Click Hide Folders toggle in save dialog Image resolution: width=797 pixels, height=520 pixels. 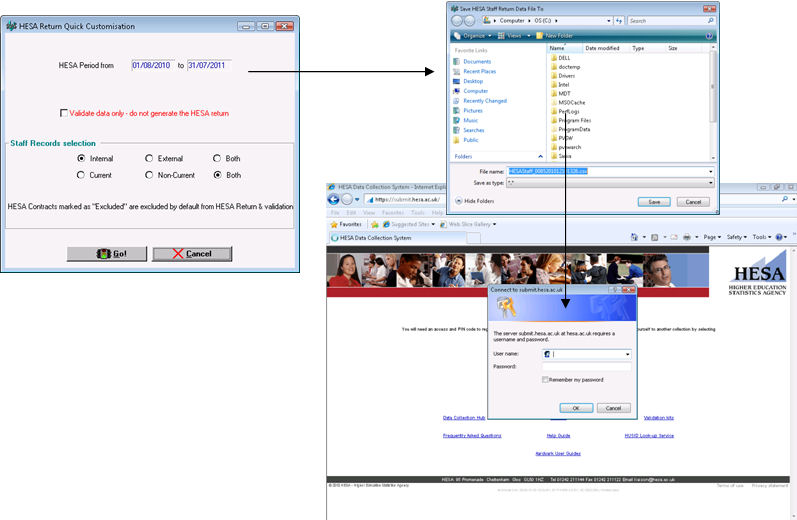pos(474,201)
